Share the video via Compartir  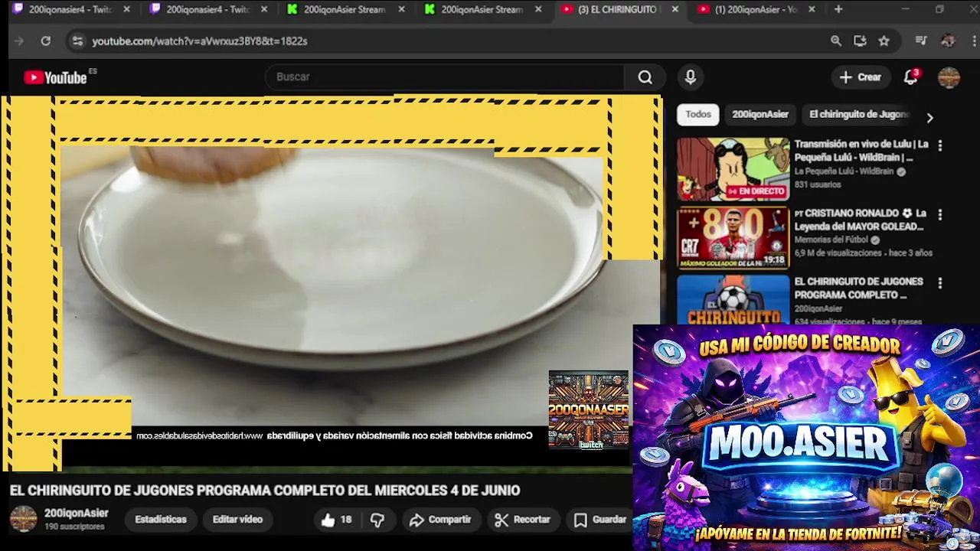[440, 520]
